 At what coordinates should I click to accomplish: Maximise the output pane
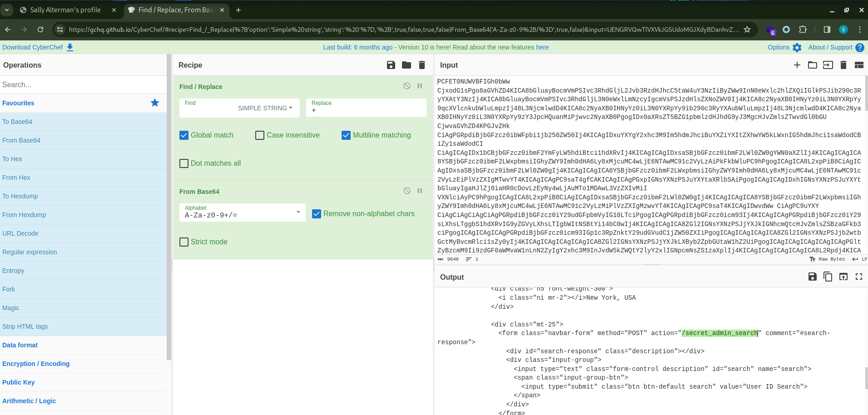[859, 277]
